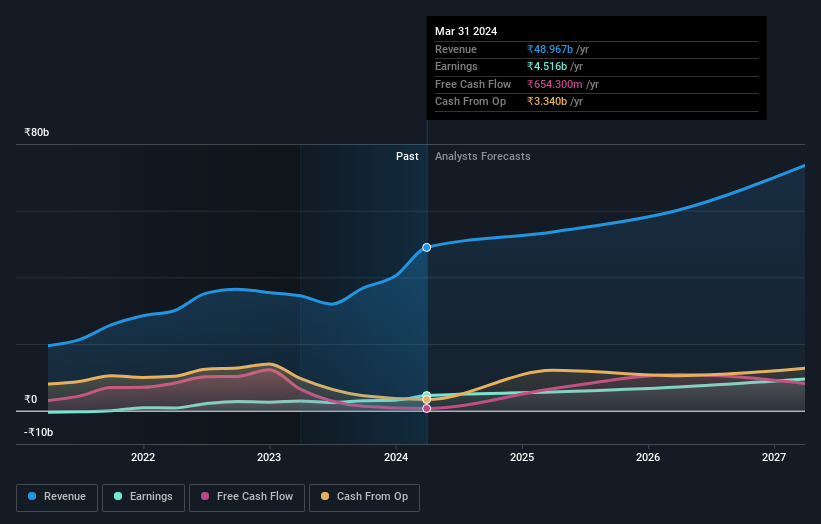Click the Revenue row label in tooltip
The image size is (821, 524).
click(x=456, y=49)
